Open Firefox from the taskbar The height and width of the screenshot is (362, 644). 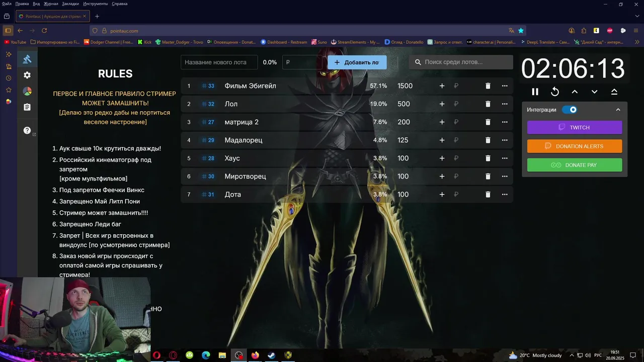point(255,355)
